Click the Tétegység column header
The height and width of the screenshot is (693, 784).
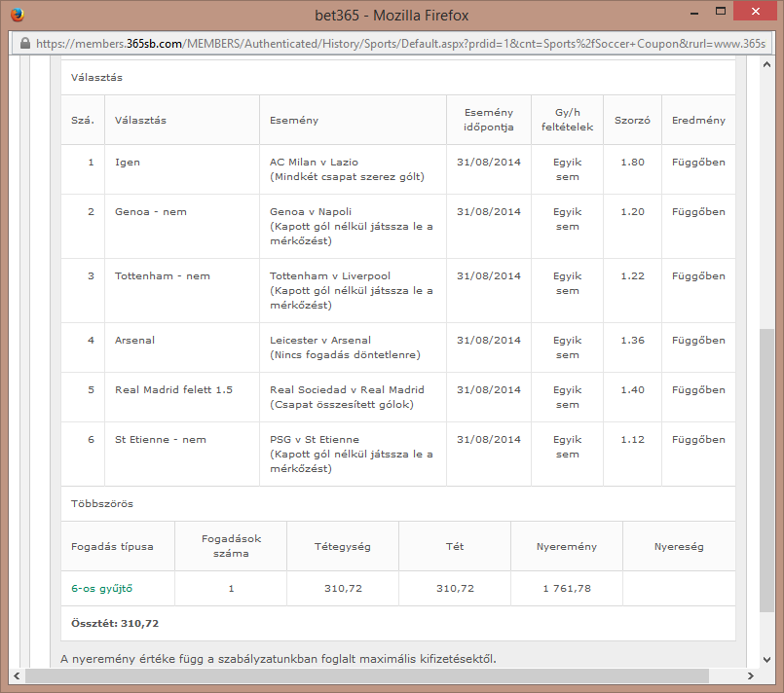click(343, 547)
